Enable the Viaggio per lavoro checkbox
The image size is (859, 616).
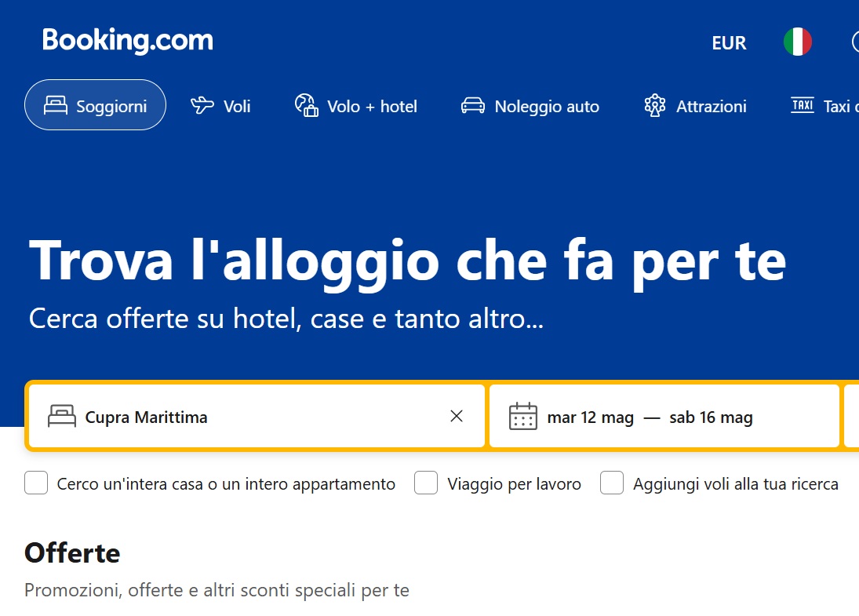(x=426, y=483)
